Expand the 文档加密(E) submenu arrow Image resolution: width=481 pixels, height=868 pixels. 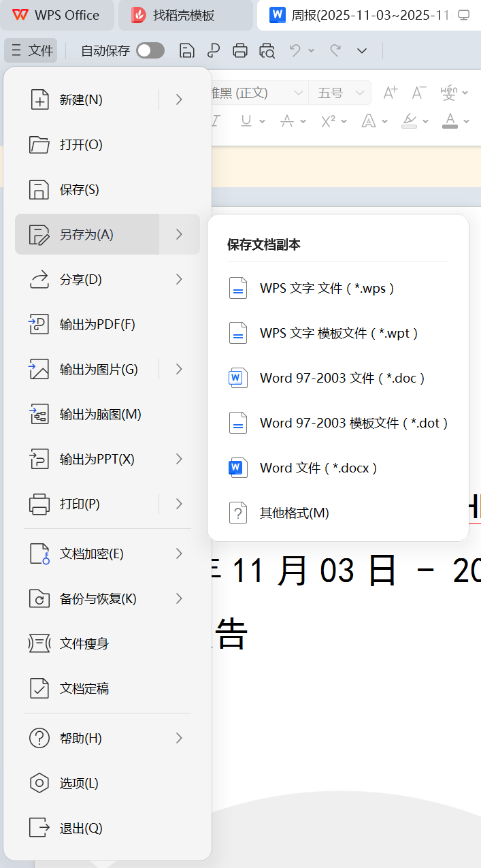[179, 553]
